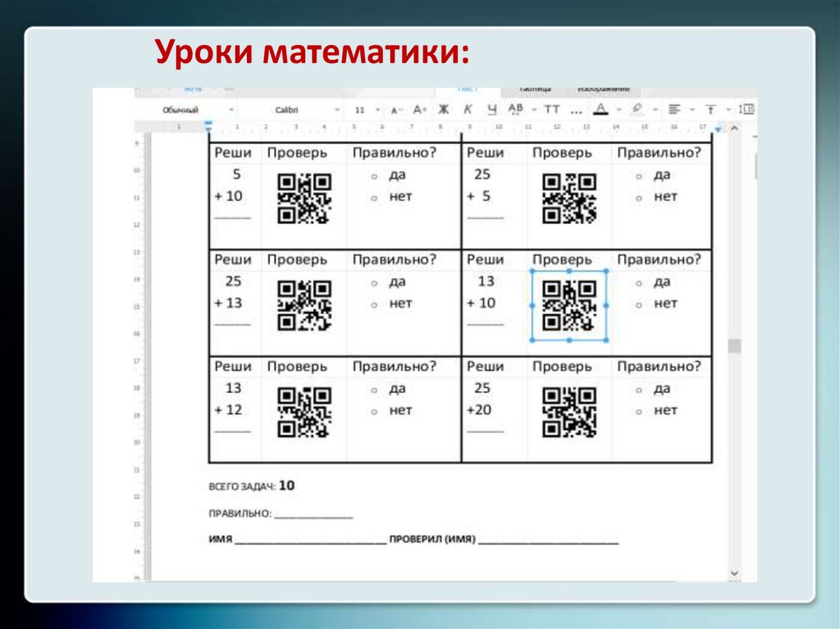Image resolution: width=840 pixels, height=629 pixels.
Task: Click the left indent marker on the ruler
Action: [208, 127]
